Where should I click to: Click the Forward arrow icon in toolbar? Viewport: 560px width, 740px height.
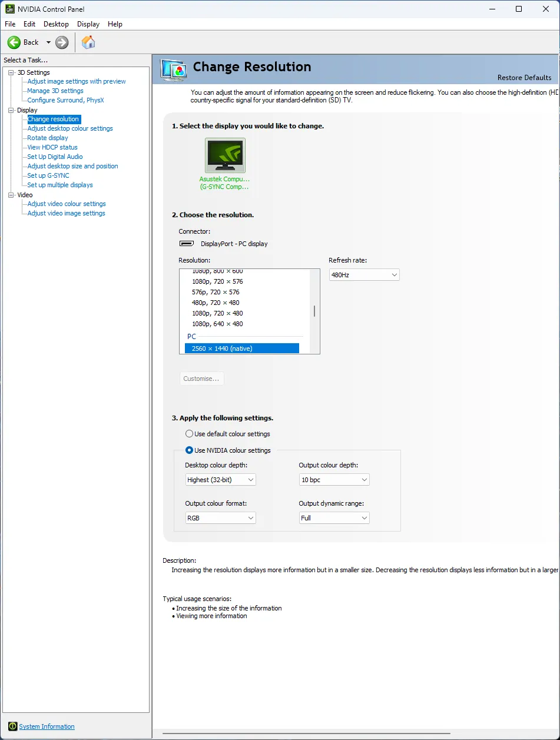62,42
